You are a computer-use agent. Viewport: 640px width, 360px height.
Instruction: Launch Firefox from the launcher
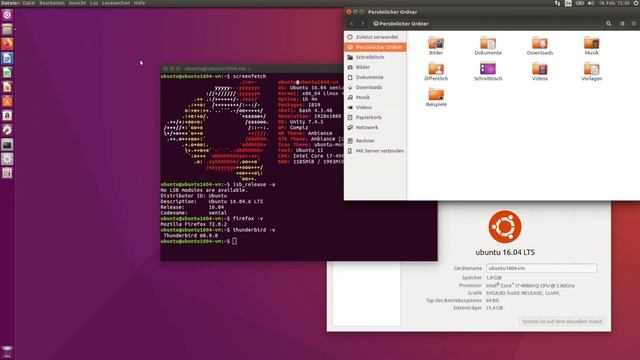pos(7,44)
